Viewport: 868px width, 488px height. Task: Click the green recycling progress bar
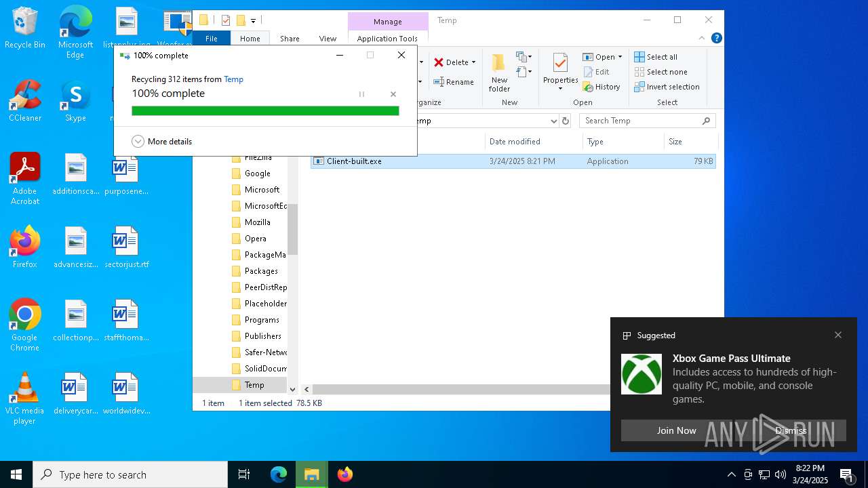click(265, 111)
